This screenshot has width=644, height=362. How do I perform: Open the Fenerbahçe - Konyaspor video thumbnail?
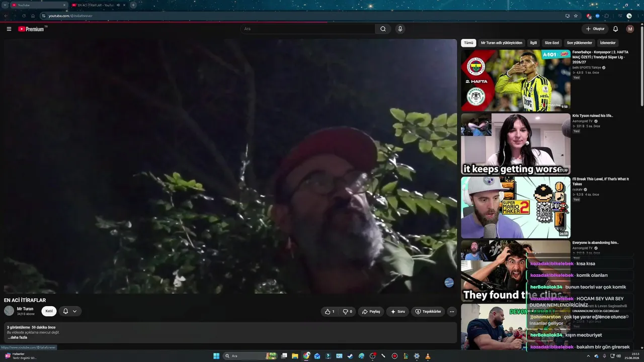[516, 80]
